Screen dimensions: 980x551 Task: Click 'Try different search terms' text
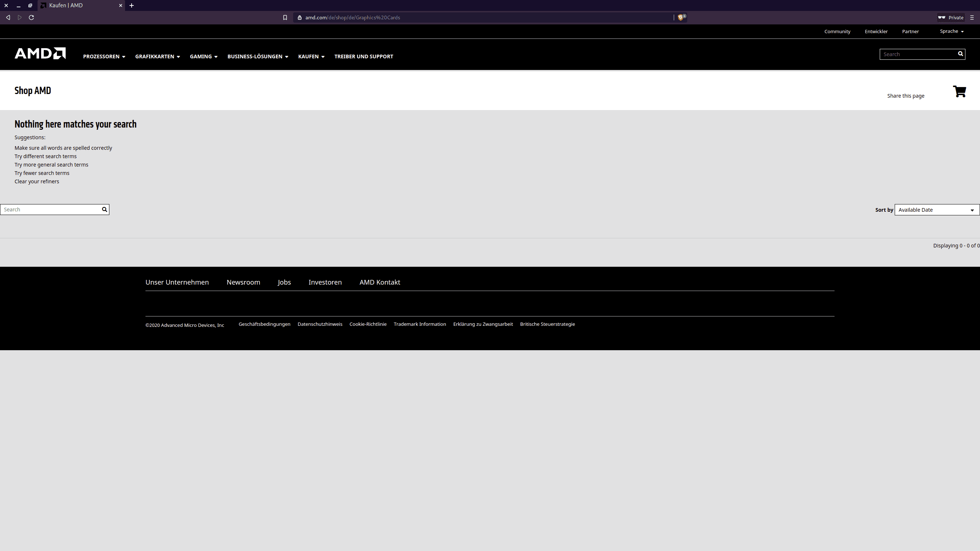click(46, 156)
